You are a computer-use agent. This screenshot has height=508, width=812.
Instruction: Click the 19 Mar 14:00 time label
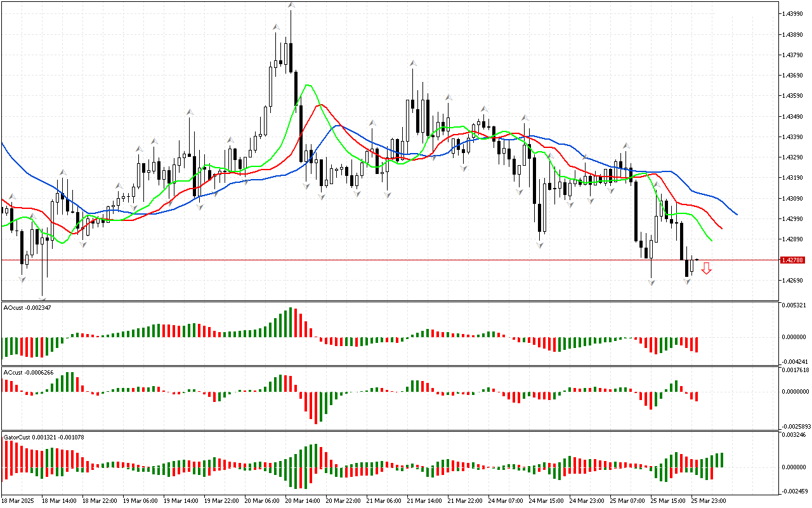(180, 501)
